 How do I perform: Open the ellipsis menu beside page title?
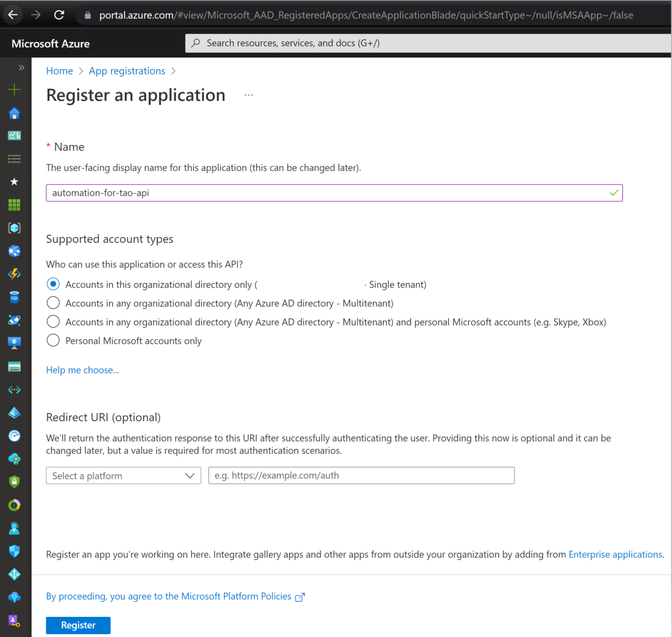click(x=249, y=95)
